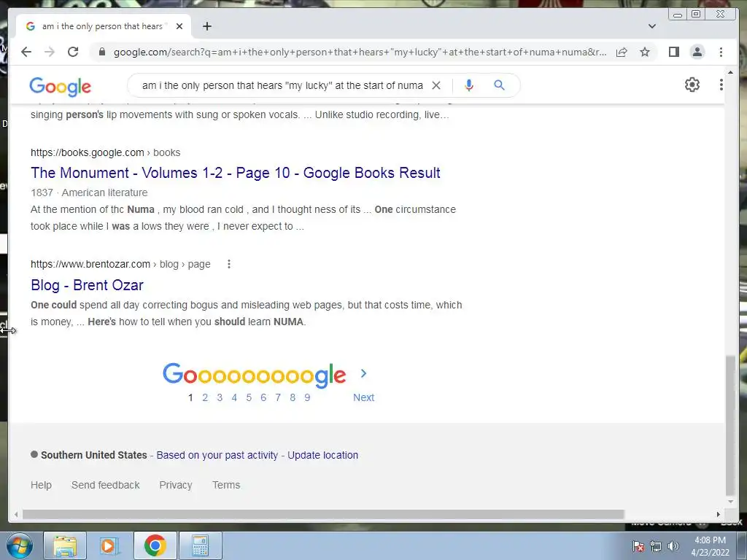This screenshot has height=560, width=747.
Task: Click Based on your past activity
Action: (x=217, y=455)
